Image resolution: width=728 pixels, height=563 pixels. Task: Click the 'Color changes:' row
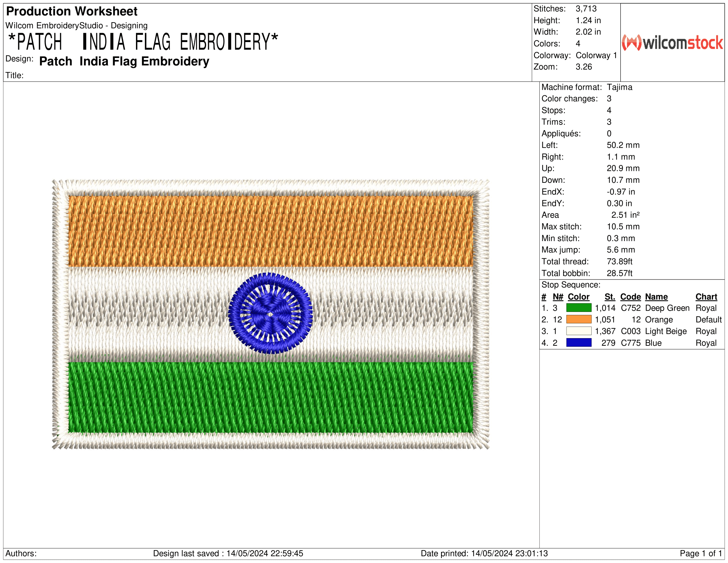(x=576, y=99)
